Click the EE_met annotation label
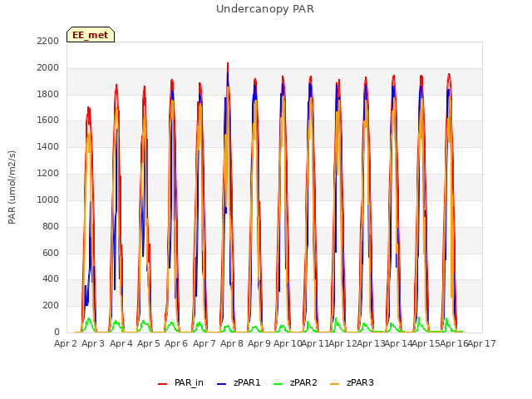Image resolution: width=532 pixels, height=399 pixels. [x=91, y=35]
